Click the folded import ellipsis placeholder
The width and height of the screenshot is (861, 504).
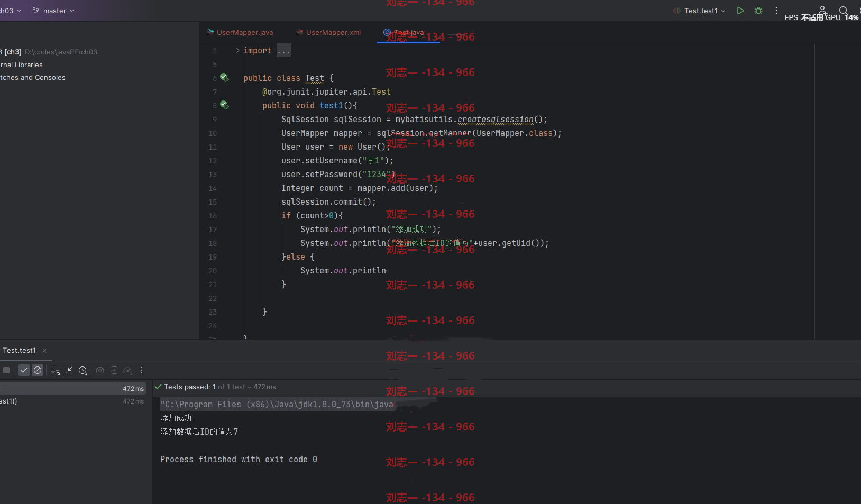click(x=283, y=51)
